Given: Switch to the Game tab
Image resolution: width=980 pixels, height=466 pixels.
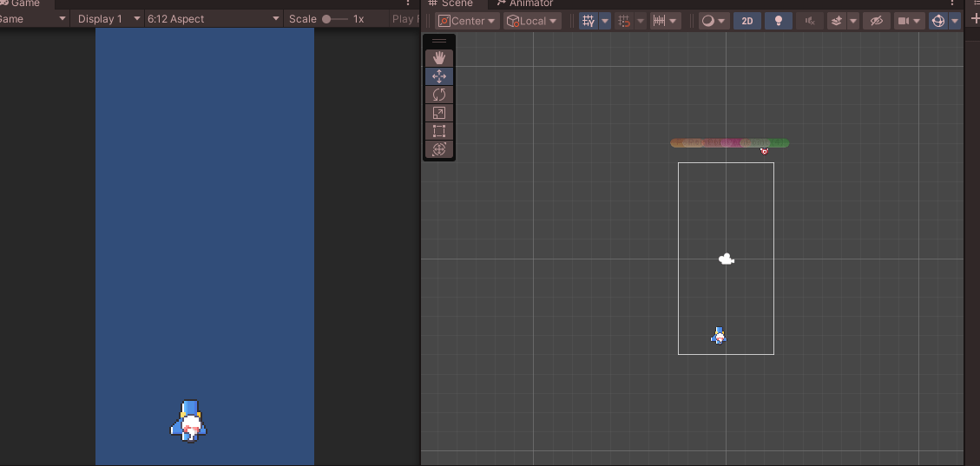Looking at the screenshot, I should (21, 3).
